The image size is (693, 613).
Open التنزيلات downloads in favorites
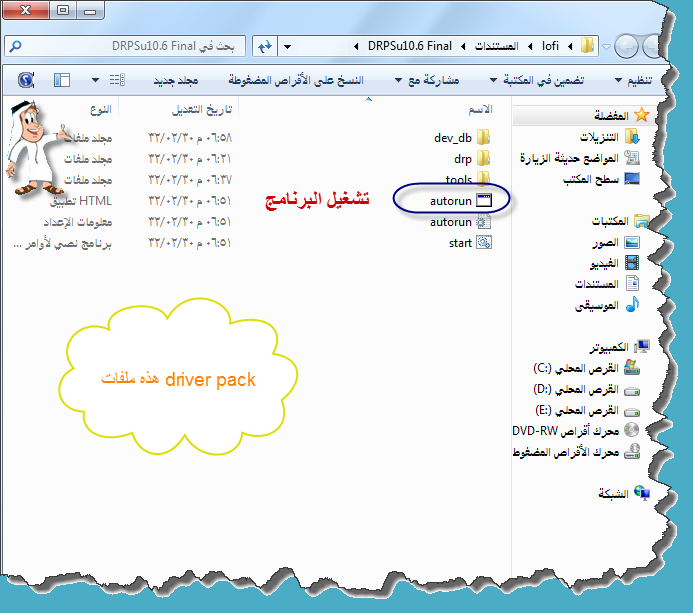(x=609, y=137)
